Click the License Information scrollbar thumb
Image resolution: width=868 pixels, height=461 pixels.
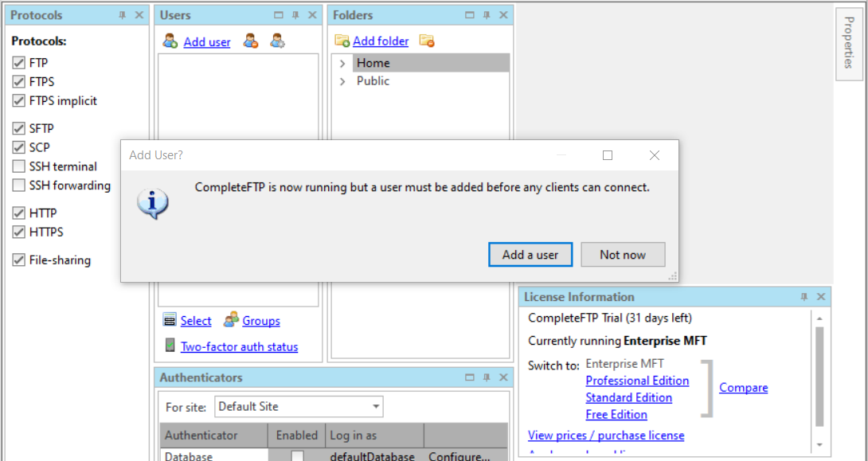pos(819,377)
